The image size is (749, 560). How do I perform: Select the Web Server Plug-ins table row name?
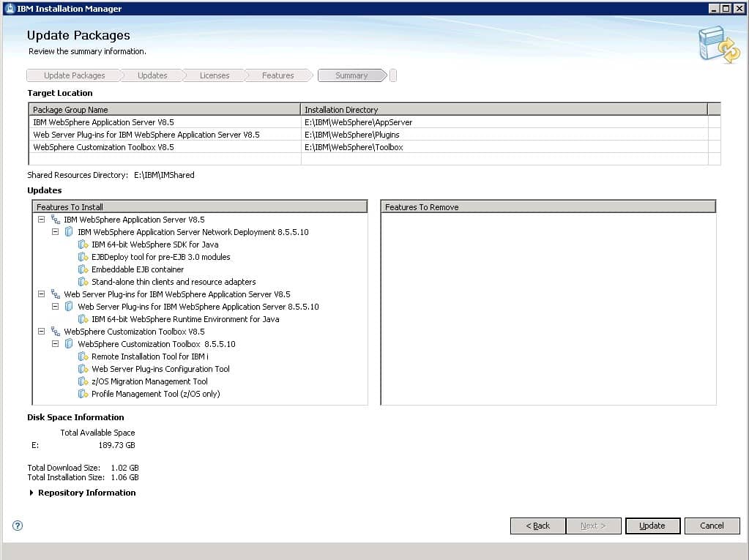click(146, 135)
